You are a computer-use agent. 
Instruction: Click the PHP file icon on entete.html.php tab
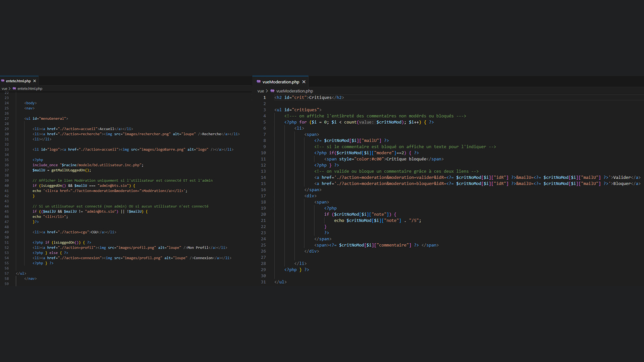point(3,81)
